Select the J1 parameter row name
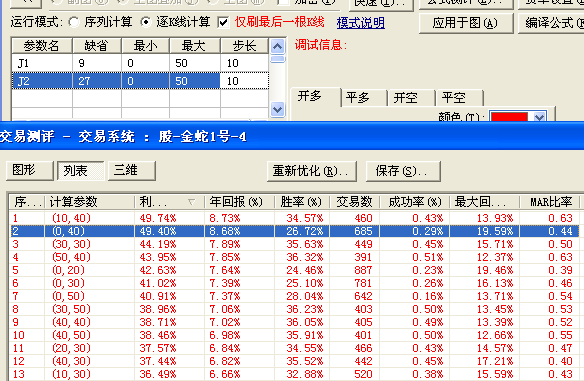The width and height of the screenshot is (584, 381). [x=42, y=63]
